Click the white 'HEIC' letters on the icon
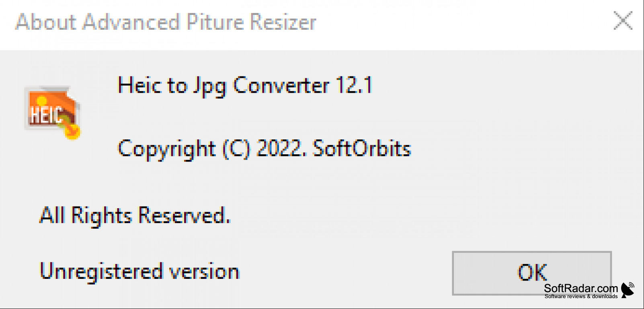The width and height of the screenshot is (644, 309). (x=46, y=115)
